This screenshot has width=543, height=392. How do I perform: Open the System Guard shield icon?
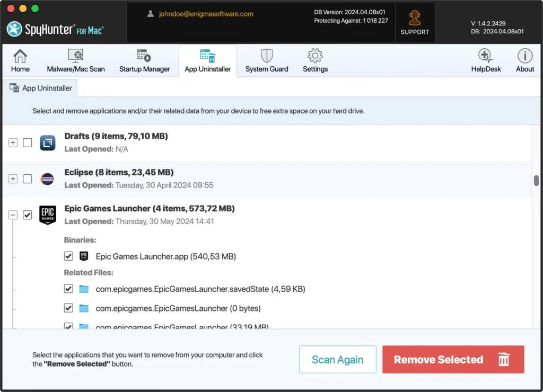(x=267, y=56)
